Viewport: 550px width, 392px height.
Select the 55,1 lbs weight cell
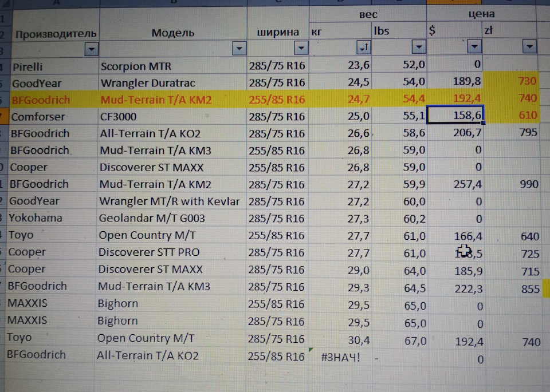coord(399,116)
